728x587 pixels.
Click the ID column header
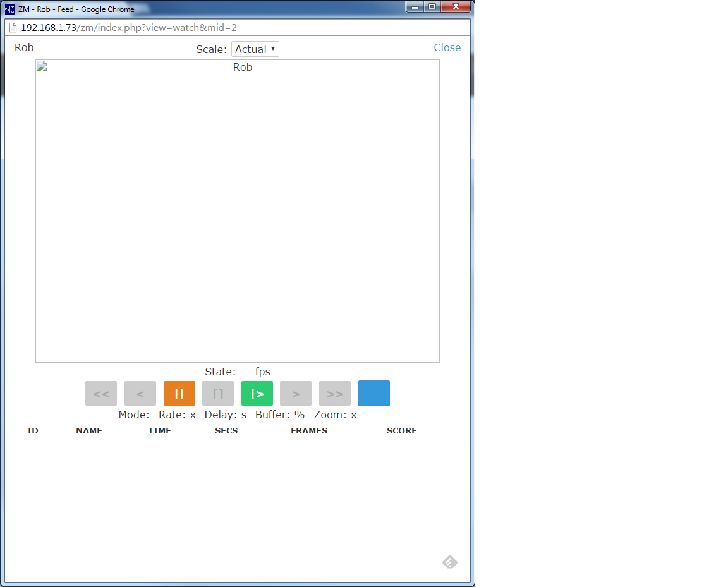coord(32,430)
